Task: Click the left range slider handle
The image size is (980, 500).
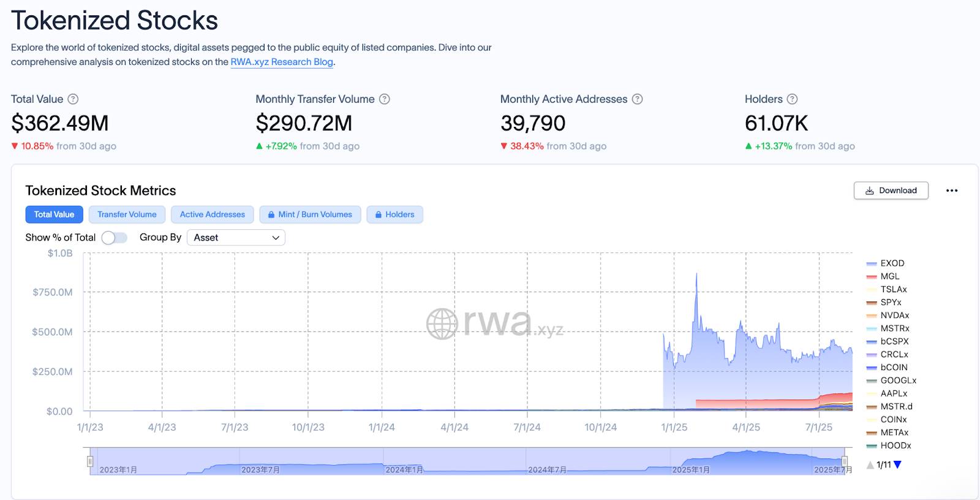Action: tap(90, 461)
